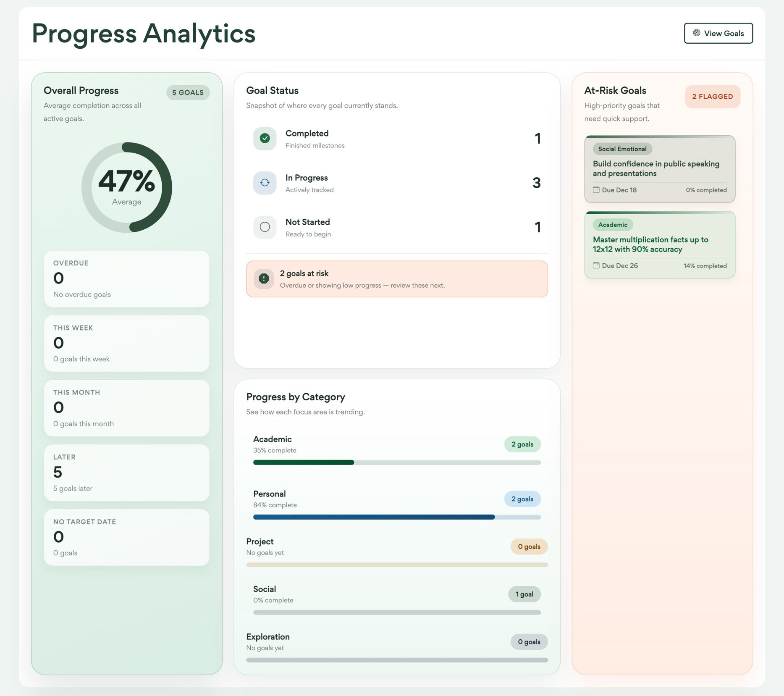The width and height of the screenshot is (784, 696).
Task: Open the Master multiplication facts goal card
Action: click(x=659, y=244)
